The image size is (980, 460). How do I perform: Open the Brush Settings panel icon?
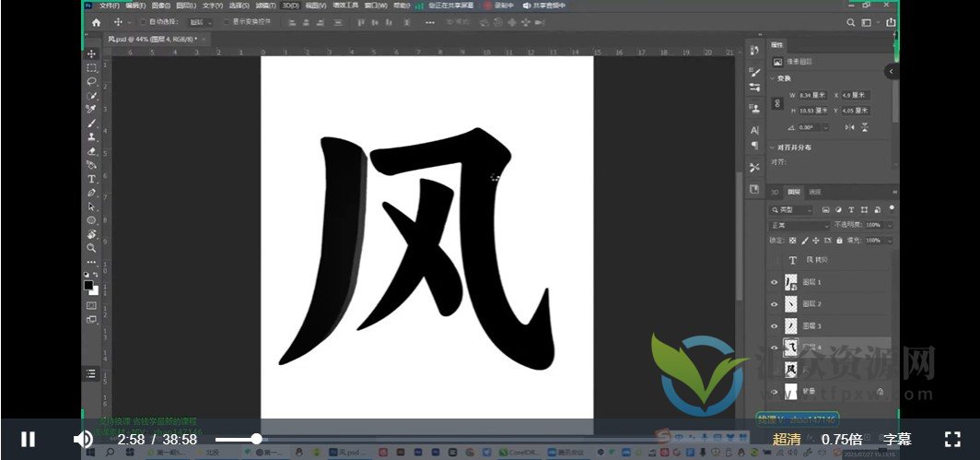click(x=754, y=72)
